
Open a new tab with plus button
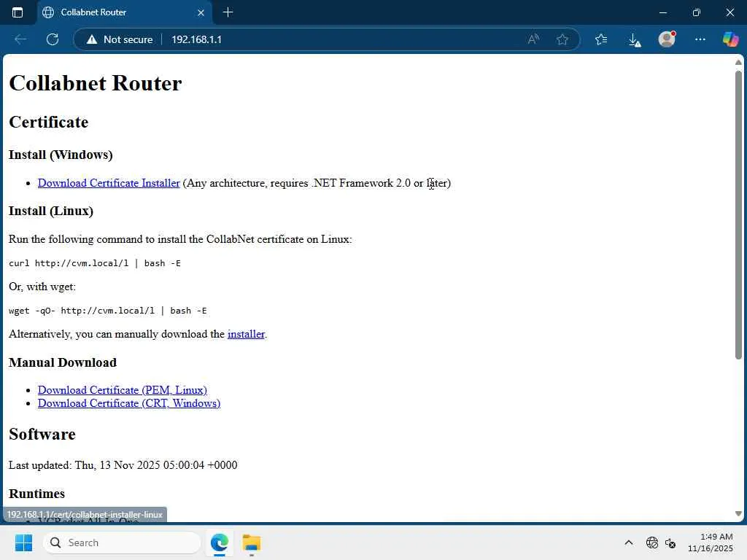228,12
